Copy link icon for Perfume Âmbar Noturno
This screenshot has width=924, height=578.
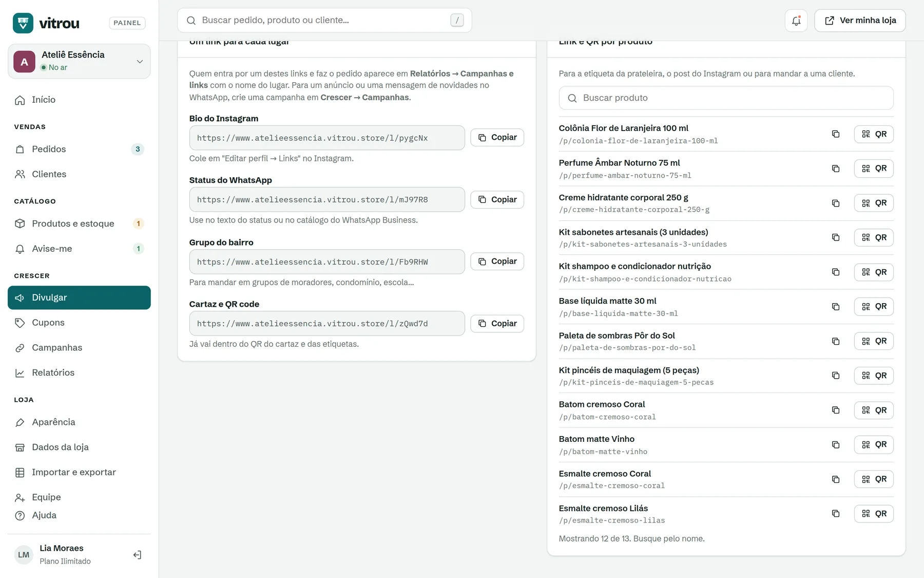pos(836,169)
